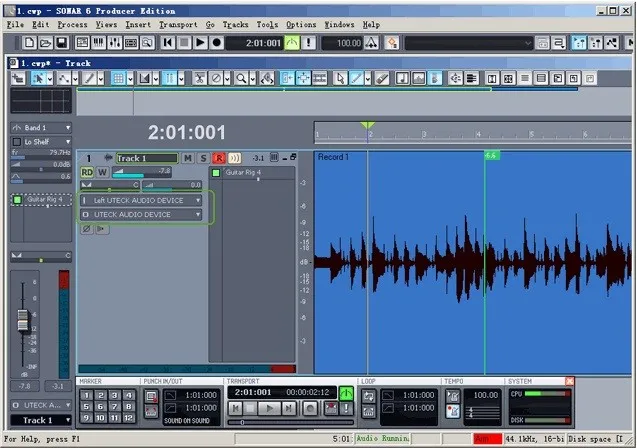Screen dimensions: 637x448
Task: Adjust the Track 1 volume slider showing -7.8
Action: click(141, 172)
